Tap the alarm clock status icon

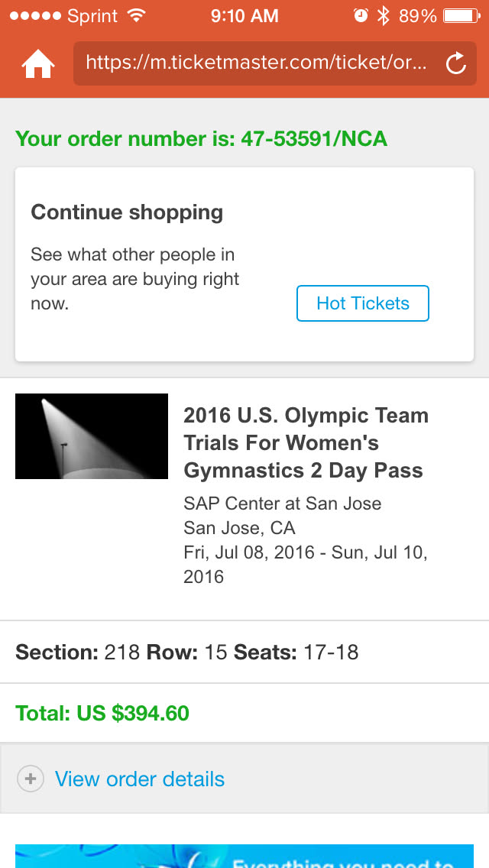pyautogui.click(x=361, y=16)
